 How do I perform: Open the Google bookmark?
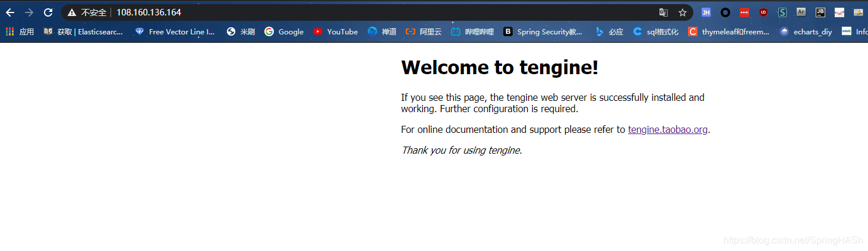coord(284,32)
